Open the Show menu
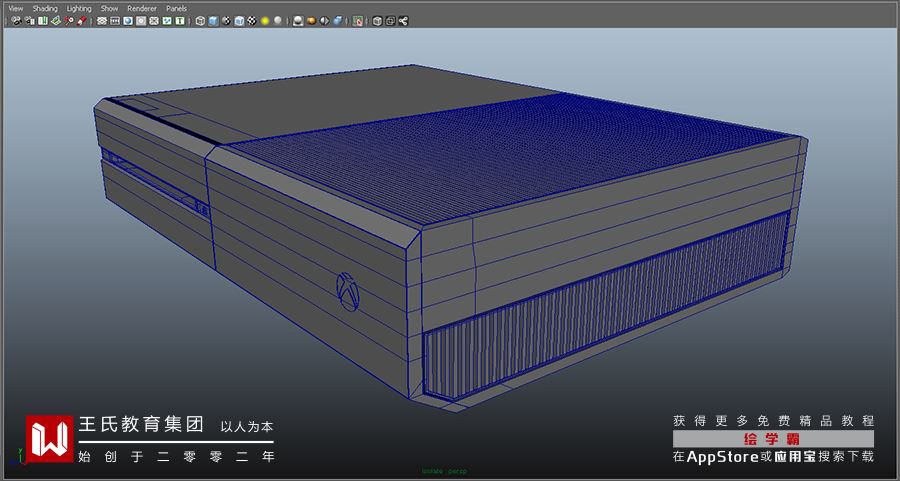Viewport: 900px width, 481px height. (109, 9)
